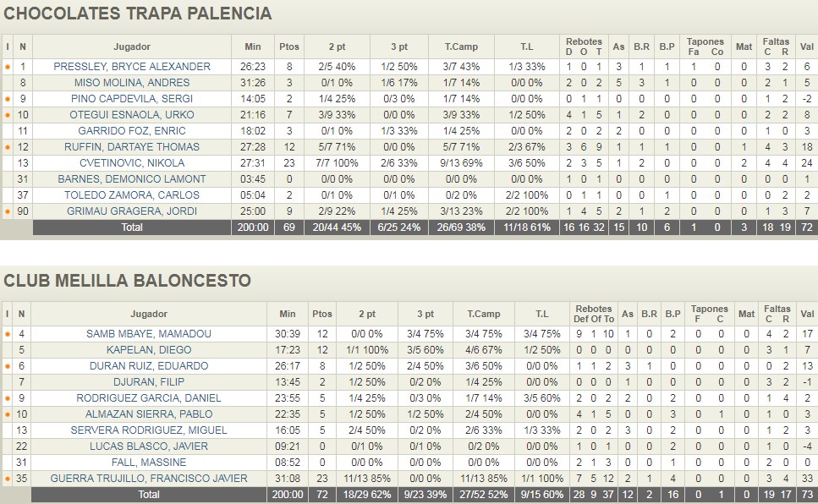Open Fall, Massine player link
Screen dimensions: 818x504
pyautogui.click(x=148, y=463)
